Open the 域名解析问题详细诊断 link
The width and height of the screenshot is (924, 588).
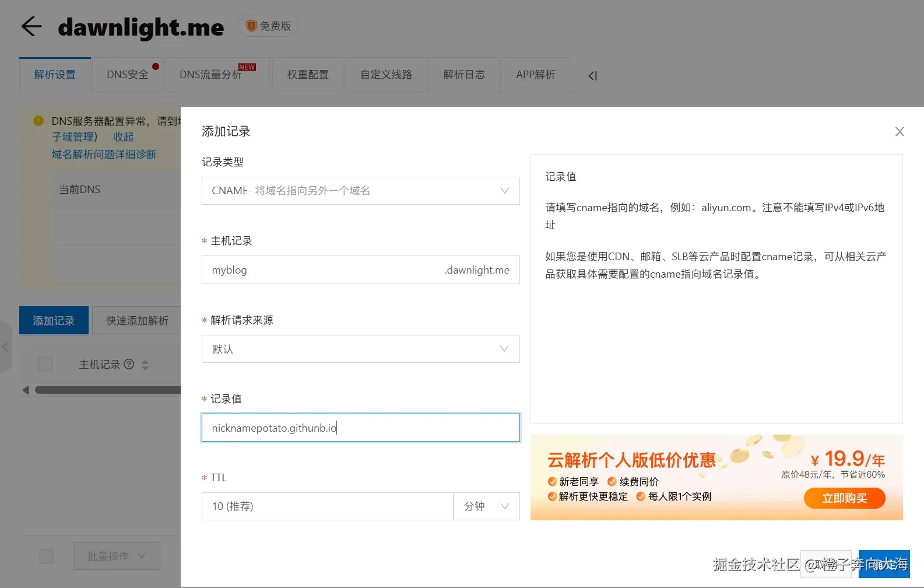pyautogui.click(x=104, y=154)
